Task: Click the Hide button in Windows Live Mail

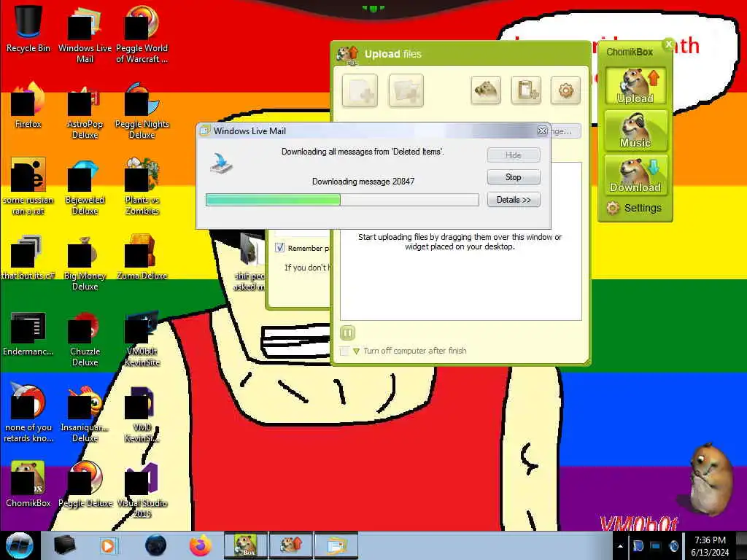Action: point(514,155)
